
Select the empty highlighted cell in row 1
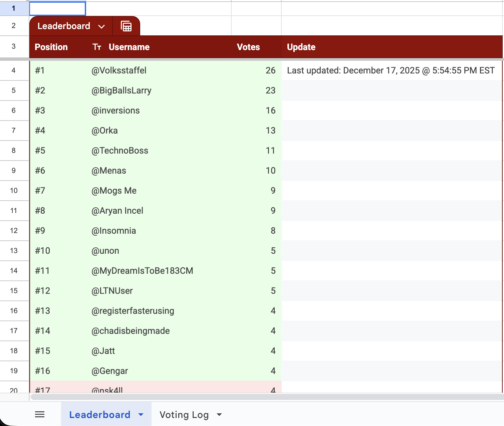(58, 8)
